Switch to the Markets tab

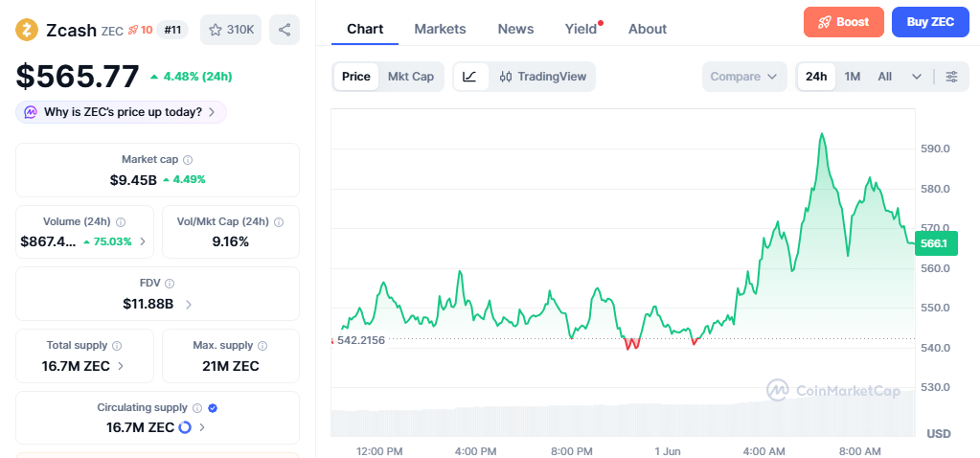tap(440, 29)
